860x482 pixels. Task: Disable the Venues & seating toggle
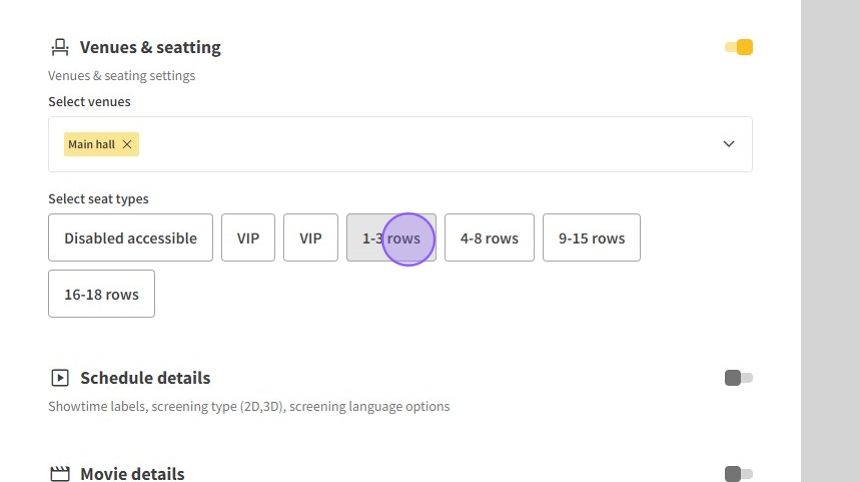[739, 47]
